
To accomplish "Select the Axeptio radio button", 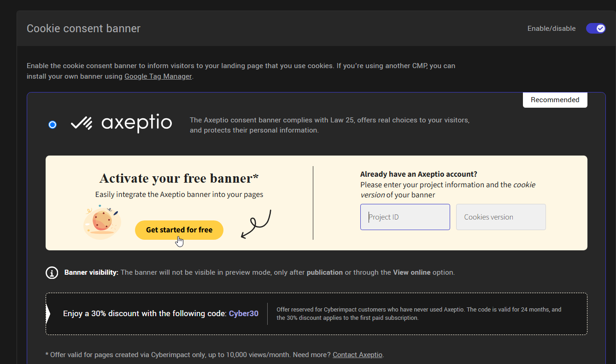I will coord(53,125).
